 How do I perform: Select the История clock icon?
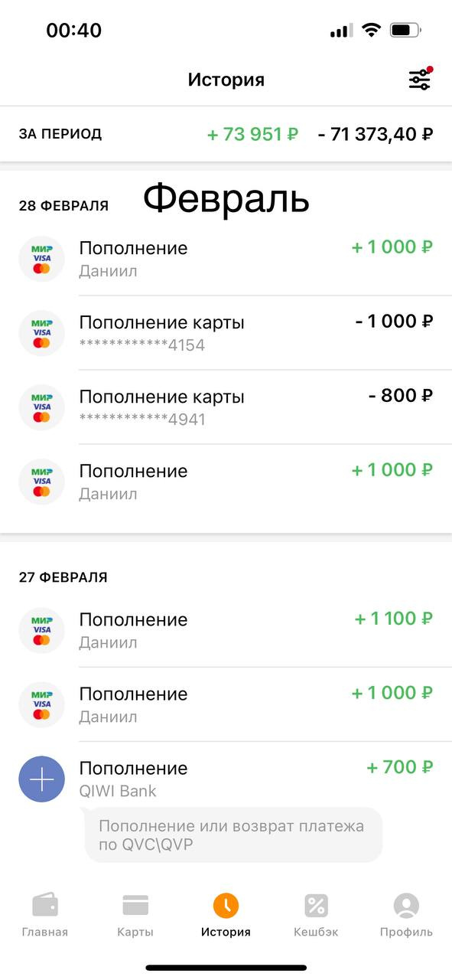(x=226, y=906)
